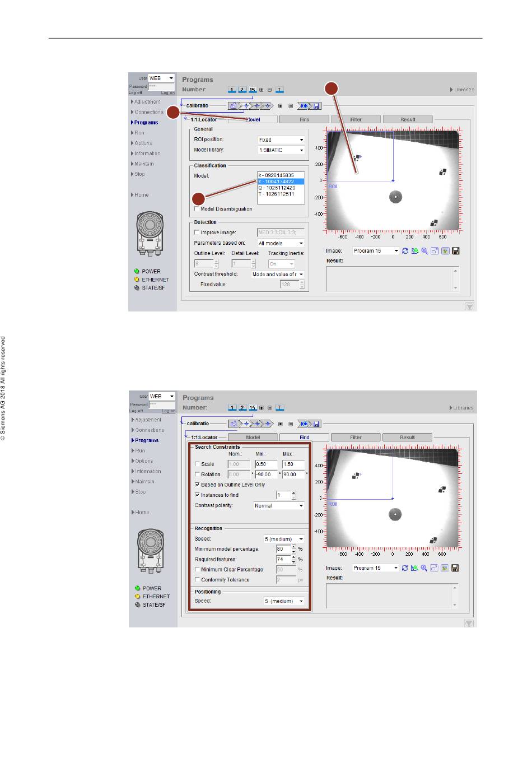Screen dimensions: 532x777
Task: Tick the Improve image checkbox
Action: (197, 232)
